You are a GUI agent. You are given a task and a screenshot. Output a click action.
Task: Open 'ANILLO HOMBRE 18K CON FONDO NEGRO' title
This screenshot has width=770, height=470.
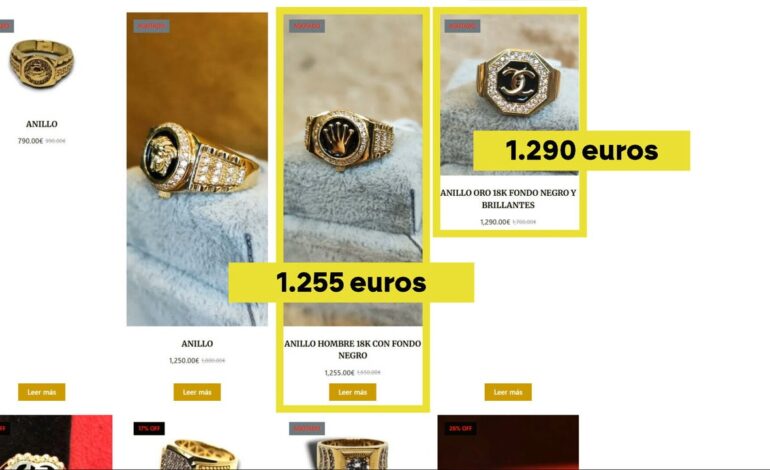(x=353, y=349)
